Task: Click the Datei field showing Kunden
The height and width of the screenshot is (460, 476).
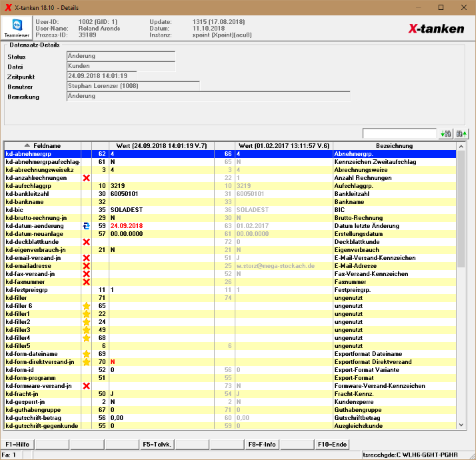Action: click(x=121, y=66)
